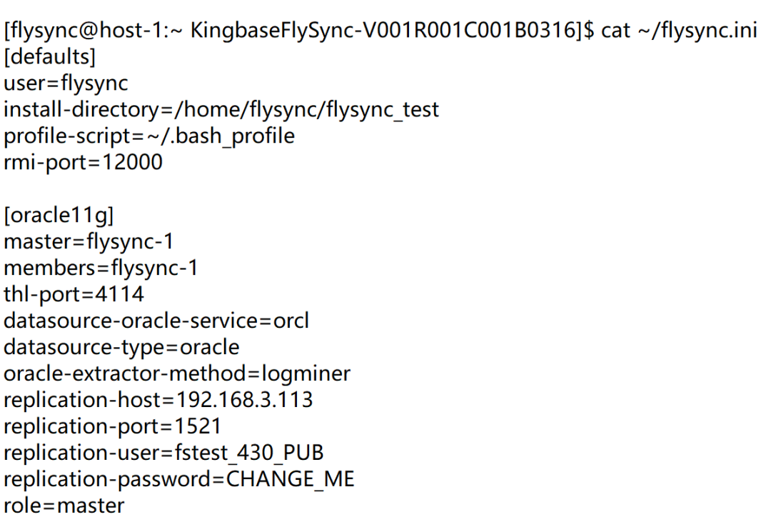Image resolution: width=771 pixels, height=532 pixels.
Task: Click the replication-port=1521 line
Action: 112,426
